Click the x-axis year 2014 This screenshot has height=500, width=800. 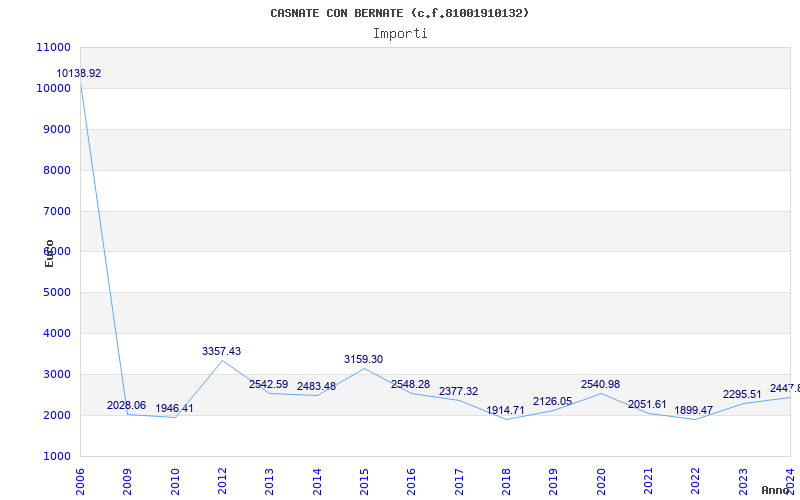(317, 482)
